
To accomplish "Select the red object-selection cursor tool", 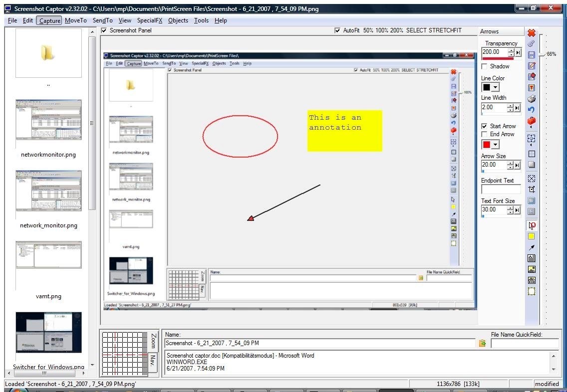I will [x=531, y=224].
